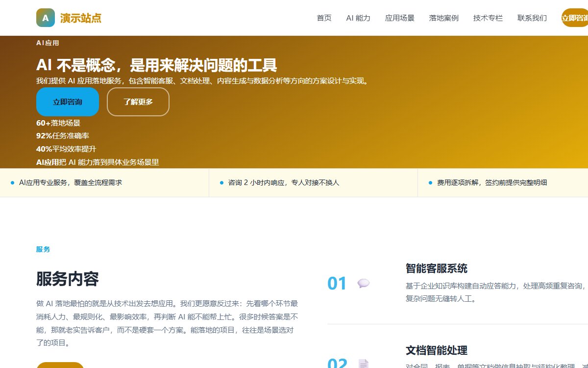
Task: Click the 了解更多 outlined button
Action: [138, 102]
